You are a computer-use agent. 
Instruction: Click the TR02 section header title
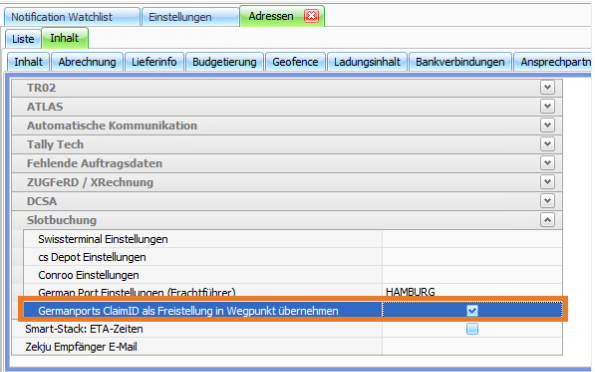(41, 88)
